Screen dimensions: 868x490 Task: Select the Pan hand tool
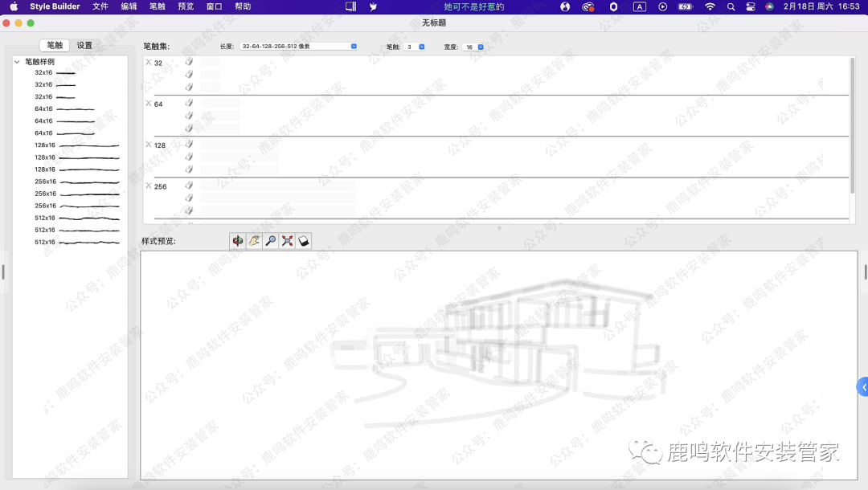(x=254, y=240)
